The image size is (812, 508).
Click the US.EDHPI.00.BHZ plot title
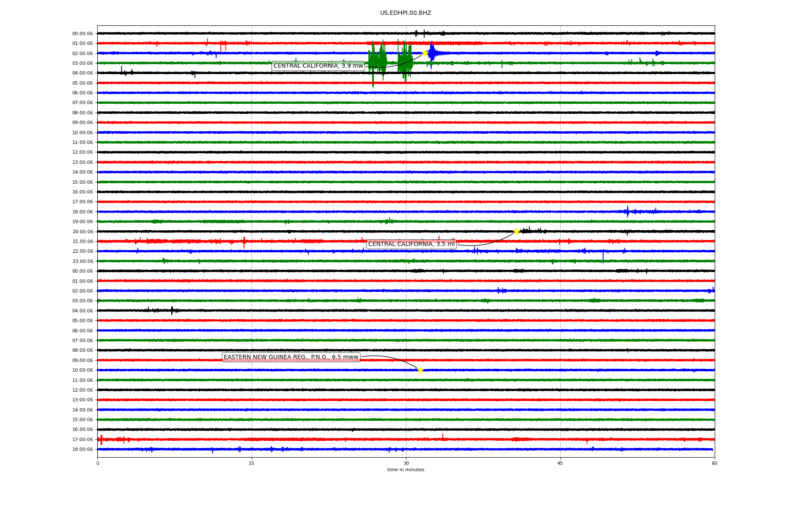[405, 13]
